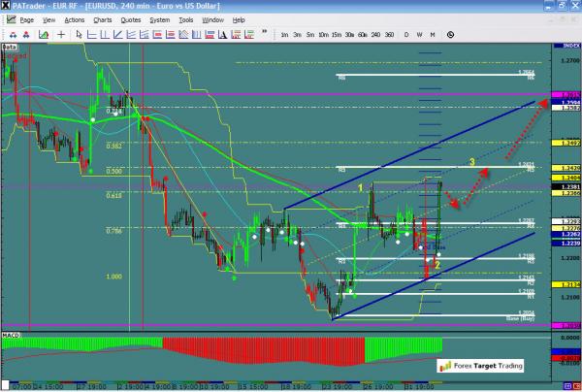Pick the red and blue retracement tool
582x392 pixels.
(210, 35)
